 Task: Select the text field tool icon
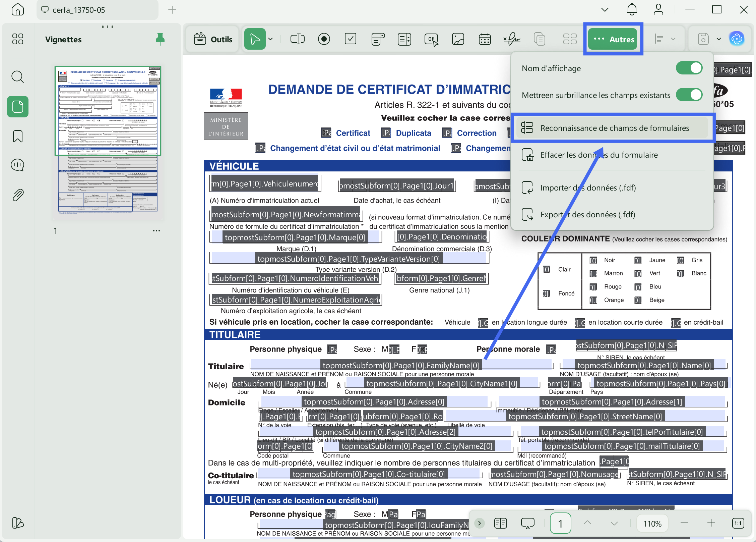tap(297, 39)
